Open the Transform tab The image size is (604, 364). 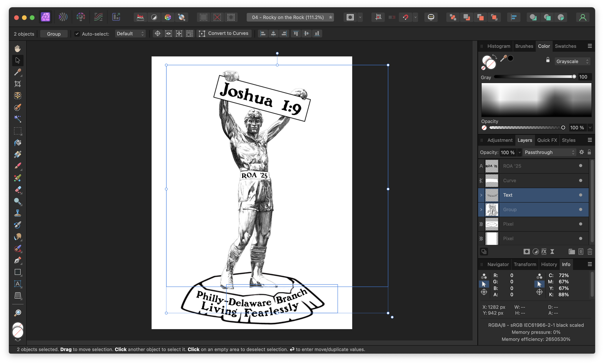525,264
